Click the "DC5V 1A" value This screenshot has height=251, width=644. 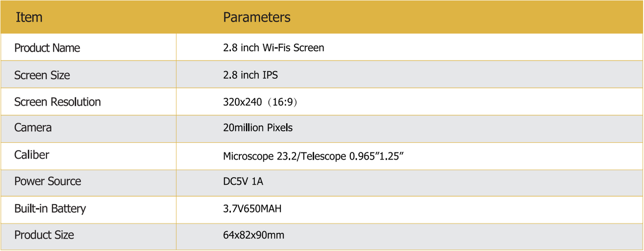coord(243,182)
